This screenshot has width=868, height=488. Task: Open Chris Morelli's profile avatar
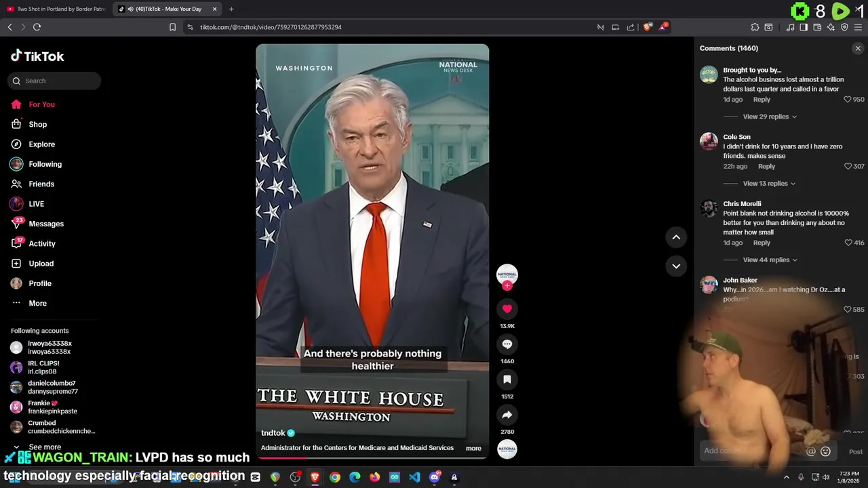(x=709, y=208)
